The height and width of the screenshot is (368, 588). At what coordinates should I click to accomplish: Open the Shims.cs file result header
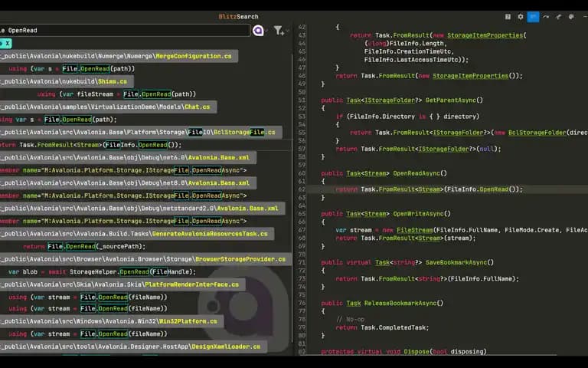[67, 81]
